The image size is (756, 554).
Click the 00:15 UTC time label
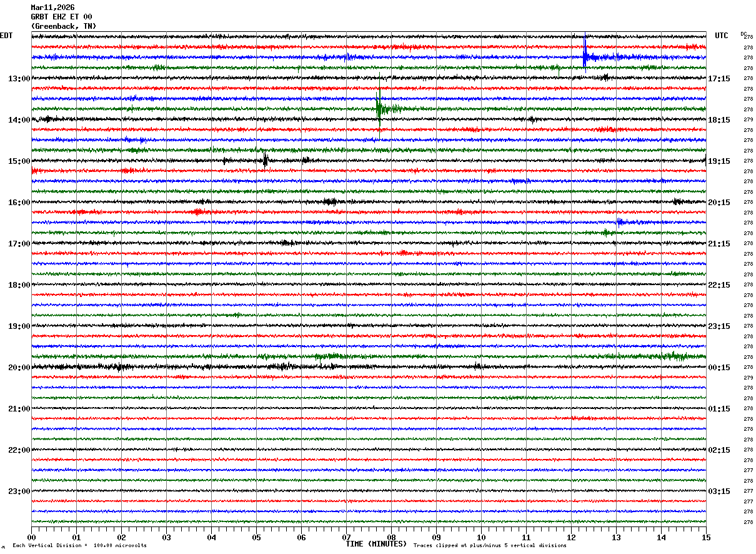(x=719, y=368)
